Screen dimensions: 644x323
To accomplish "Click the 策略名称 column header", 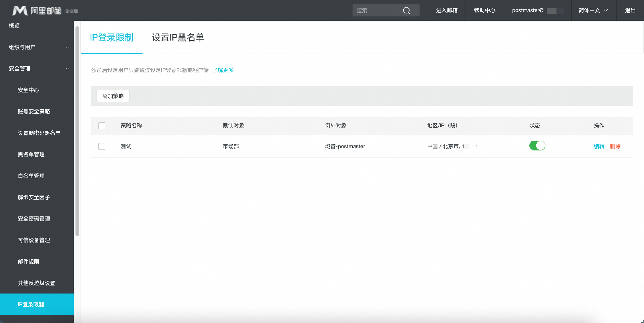I will 131,126.
